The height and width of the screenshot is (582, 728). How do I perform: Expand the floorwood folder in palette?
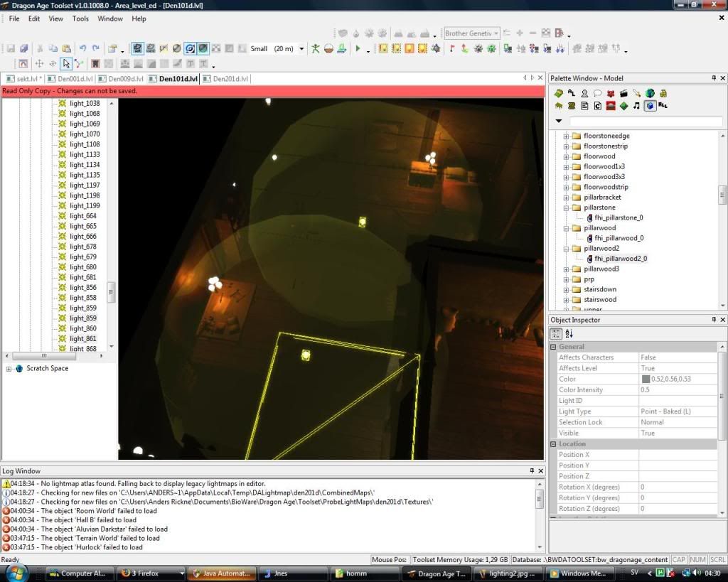[567, 156]
